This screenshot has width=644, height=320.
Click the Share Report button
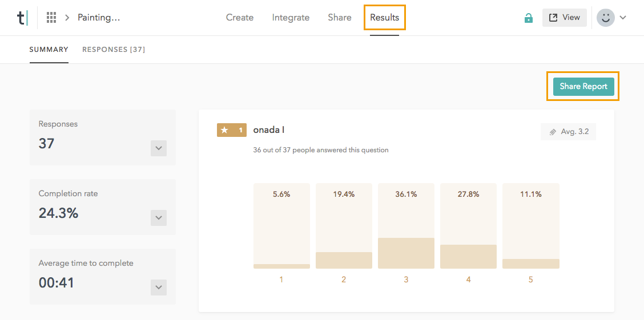click(x=583, y=87)
